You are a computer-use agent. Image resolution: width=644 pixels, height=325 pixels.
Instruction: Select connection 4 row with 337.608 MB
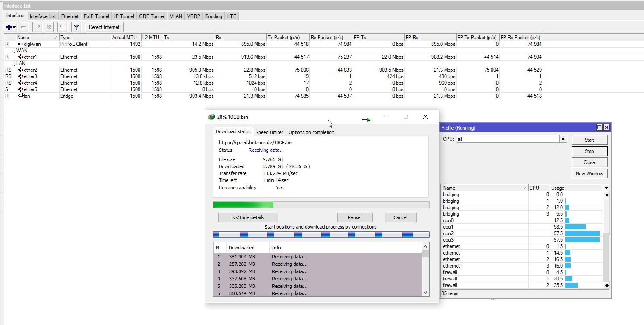click(317, 279)
